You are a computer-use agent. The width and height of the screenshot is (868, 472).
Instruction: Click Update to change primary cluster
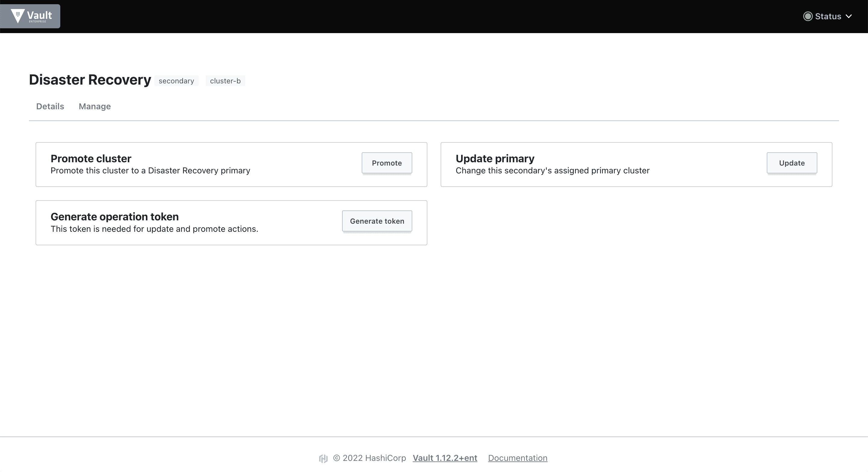792,162
